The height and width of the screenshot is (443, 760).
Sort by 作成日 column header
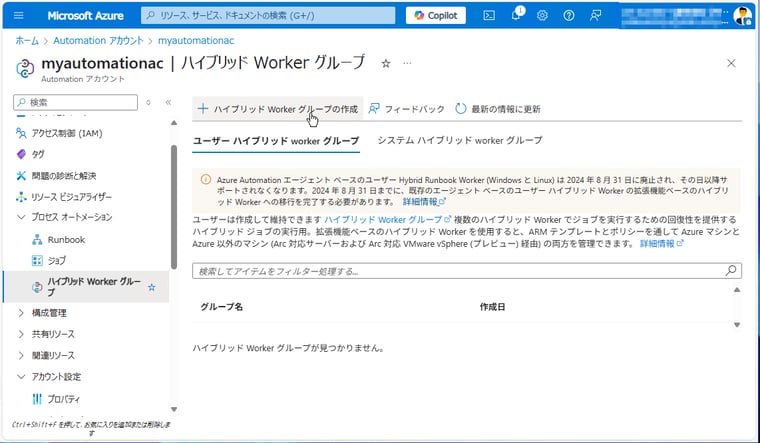coord(492,307)
